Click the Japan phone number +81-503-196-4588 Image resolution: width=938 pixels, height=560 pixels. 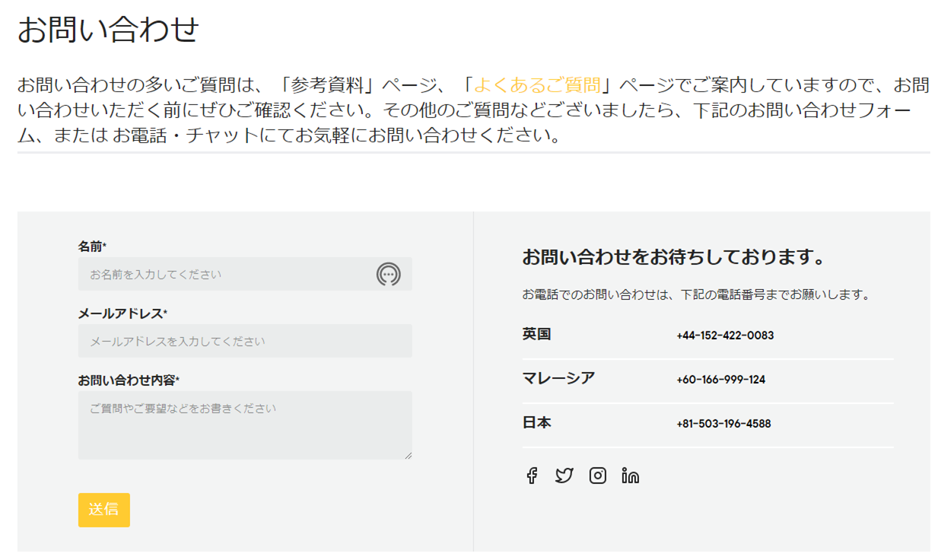click(723, 424)
